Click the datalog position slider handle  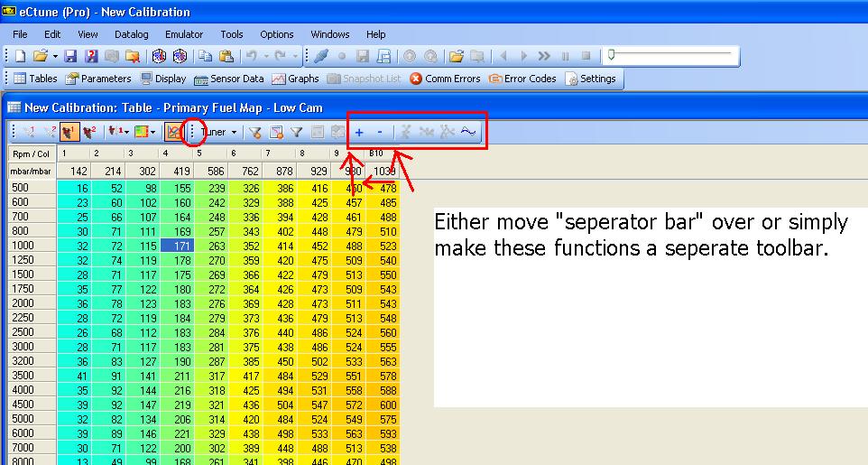pyautogui.click(x=611, y=55)
